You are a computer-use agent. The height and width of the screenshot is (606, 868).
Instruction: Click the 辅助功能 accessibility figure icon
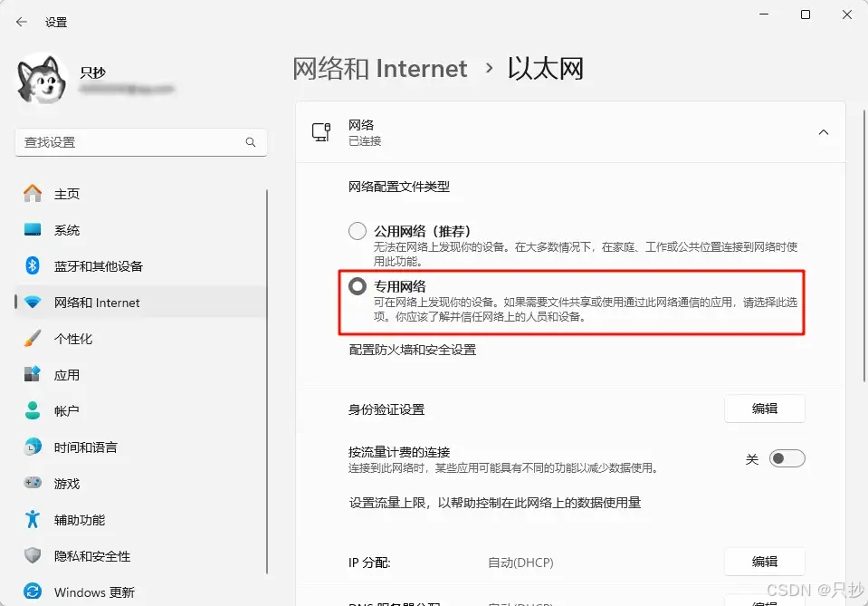tap(33, 519)
